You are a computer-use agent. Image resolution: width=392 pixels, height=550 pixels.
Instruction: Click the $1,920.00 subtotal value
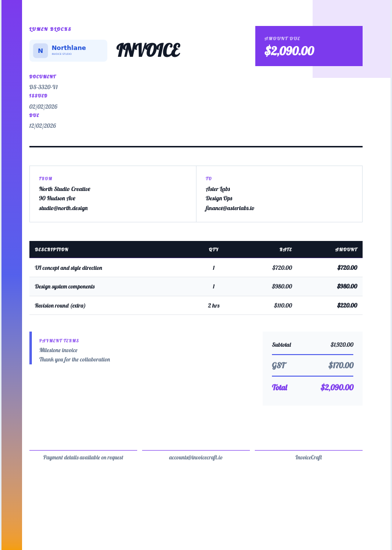[x=342, y=345]
